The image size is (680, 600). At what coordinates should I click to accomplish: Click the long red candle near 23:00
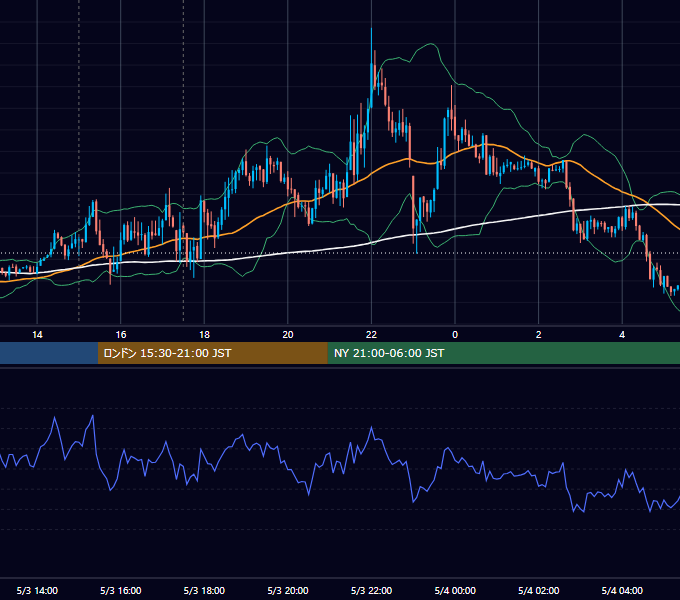[413, 209]
